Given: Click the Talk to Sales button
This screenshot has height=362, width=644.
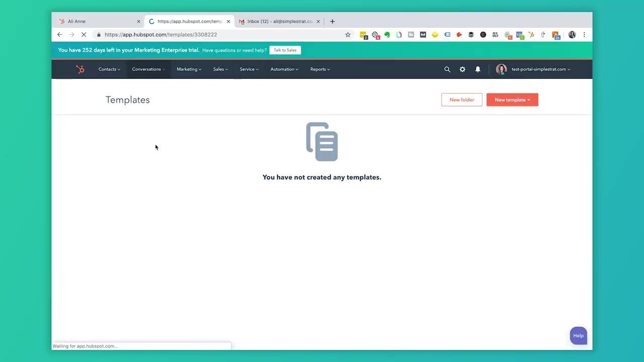Looking at the screenshot, I should coord(285,50).
